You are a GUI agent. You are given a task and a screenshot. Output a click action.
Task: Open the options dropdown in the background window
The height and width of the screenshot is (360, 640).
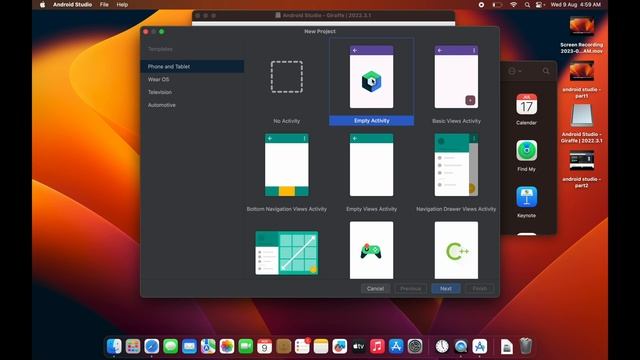514,71
